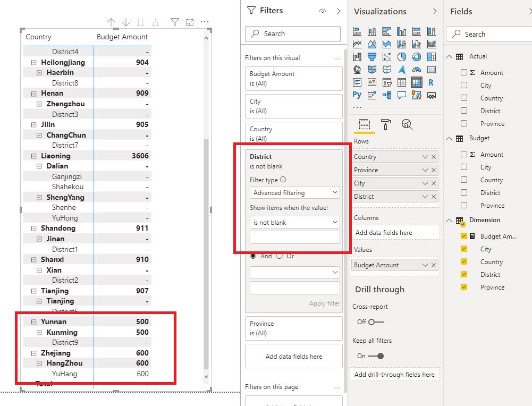
Task: Select the gauge visual
Action: tap(417, 70)
